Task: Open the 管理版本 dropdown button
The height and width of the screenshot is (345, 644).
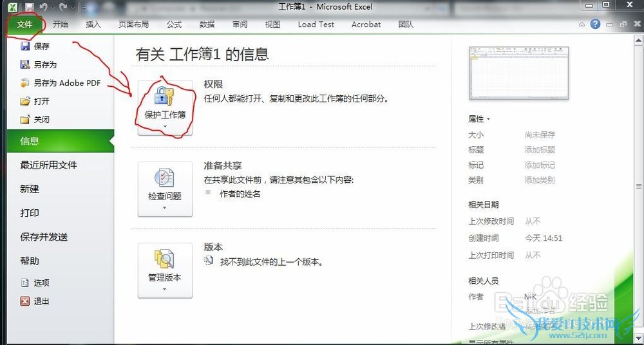Action: pos(165,270)
